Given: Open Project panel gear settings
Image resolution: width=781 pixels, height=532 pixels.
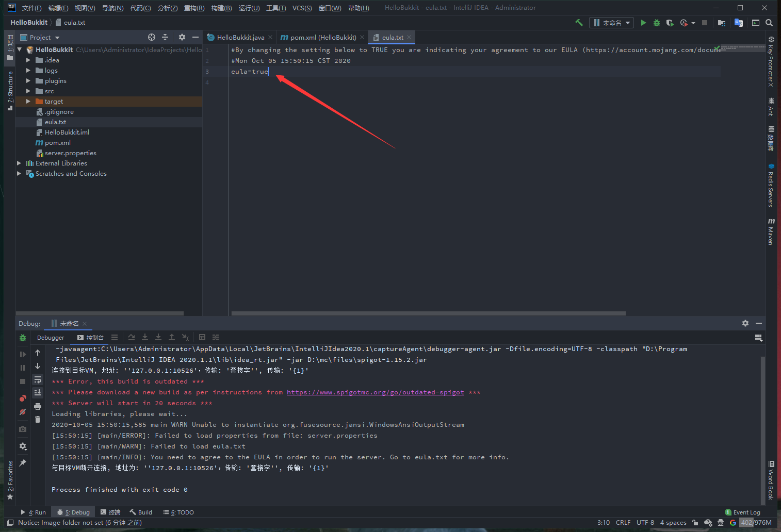Looking at the screenshot, I should tap(182, 37).
